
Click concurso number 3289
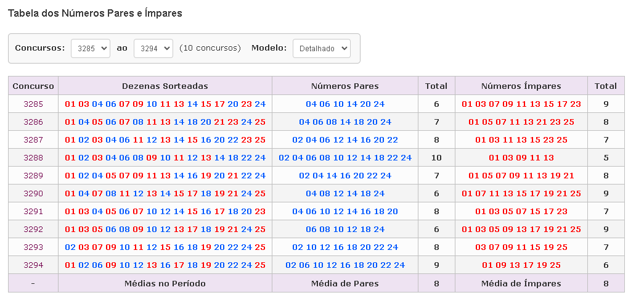tap(33, 175)
